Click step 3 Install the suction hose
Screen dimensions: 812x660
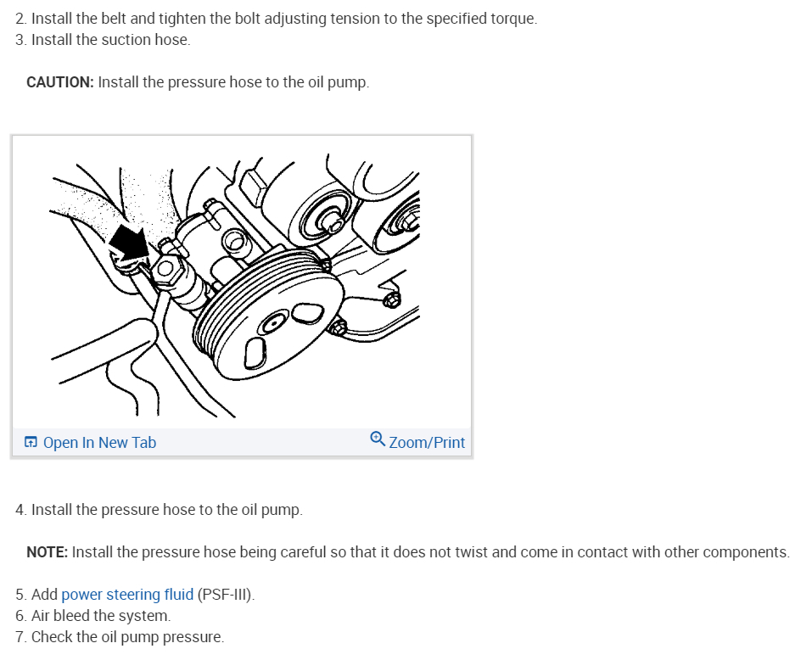pyautogui.click(x=103, y=40)
